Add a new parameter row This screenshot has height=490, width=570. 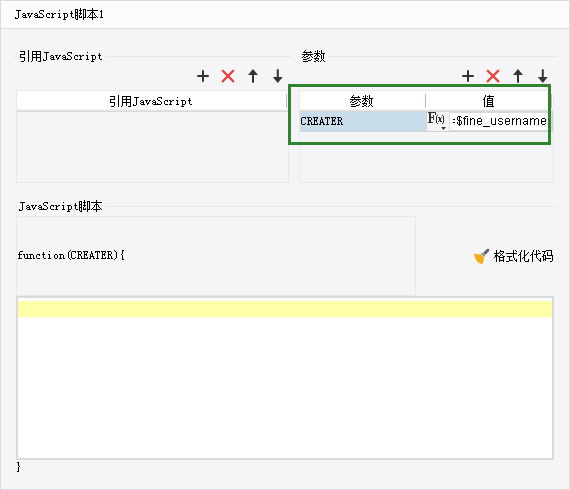pyautogui.click(x=468, y=76)
